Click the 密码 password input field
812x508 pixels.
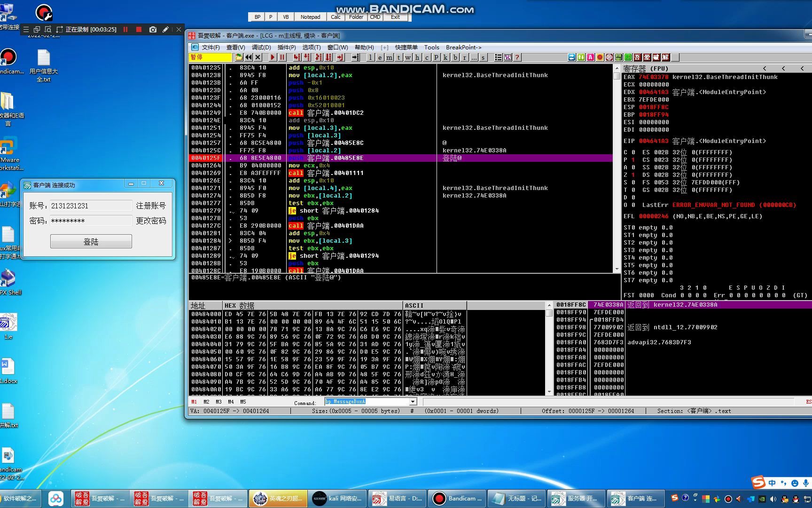click(x=91, y=221)
